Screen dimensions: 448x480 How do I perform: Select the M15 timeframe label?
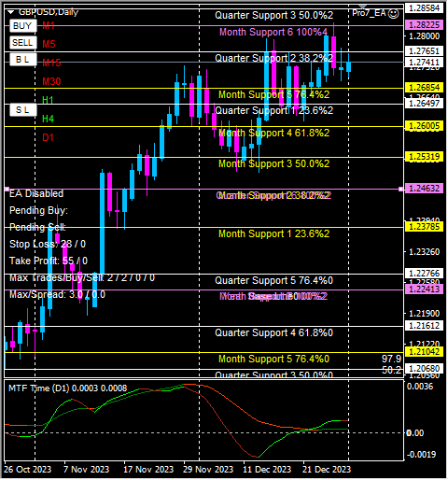pos(51,63)
